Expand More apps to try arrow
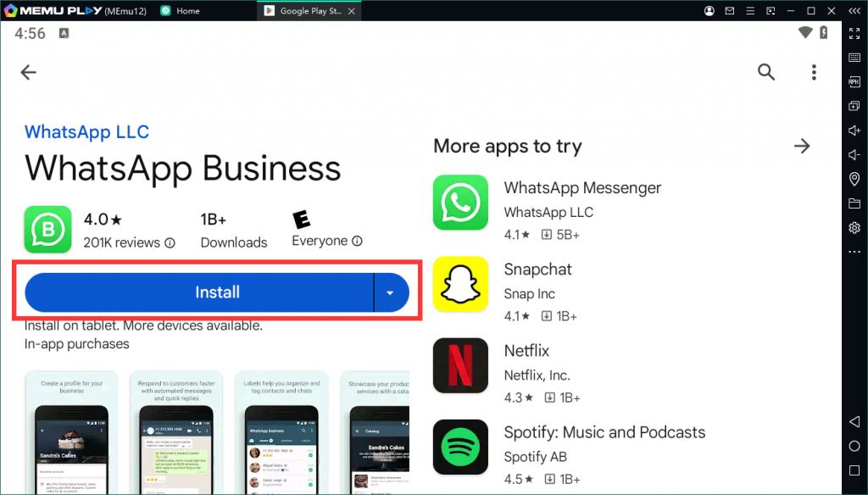 (802, 147)
